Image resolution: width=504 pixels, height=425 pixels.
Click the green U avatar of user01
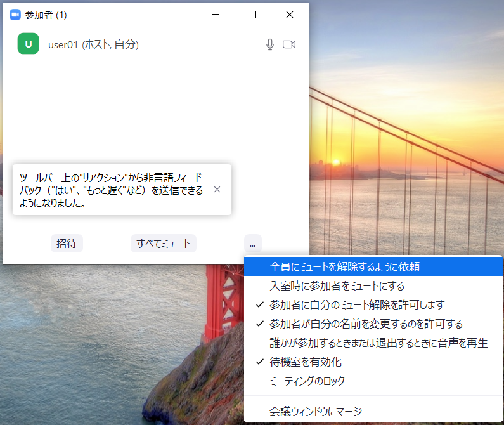coord(29,44)
